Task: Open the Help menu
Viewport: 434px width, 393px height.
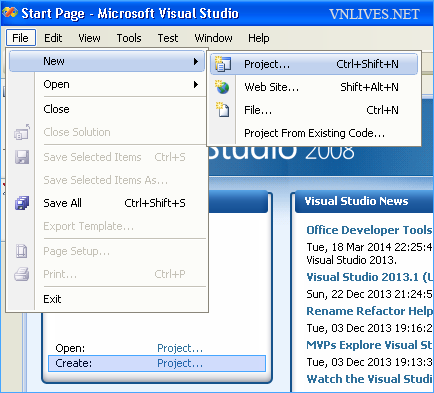Action: (259, 38)
